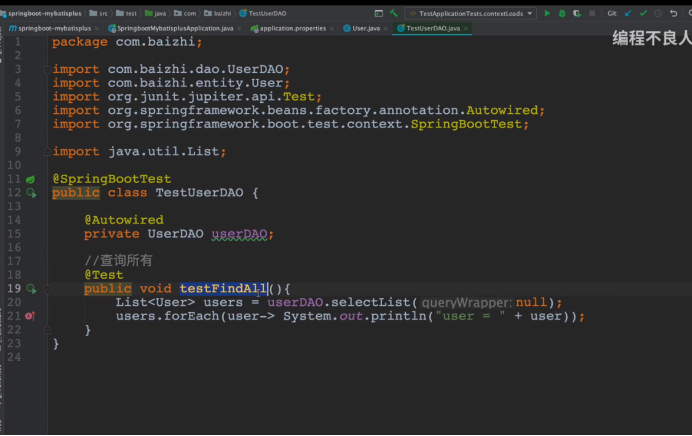Switch to the User.java tab
The height and width of the screenshot is (436, 692).
[x=366, y=28]
